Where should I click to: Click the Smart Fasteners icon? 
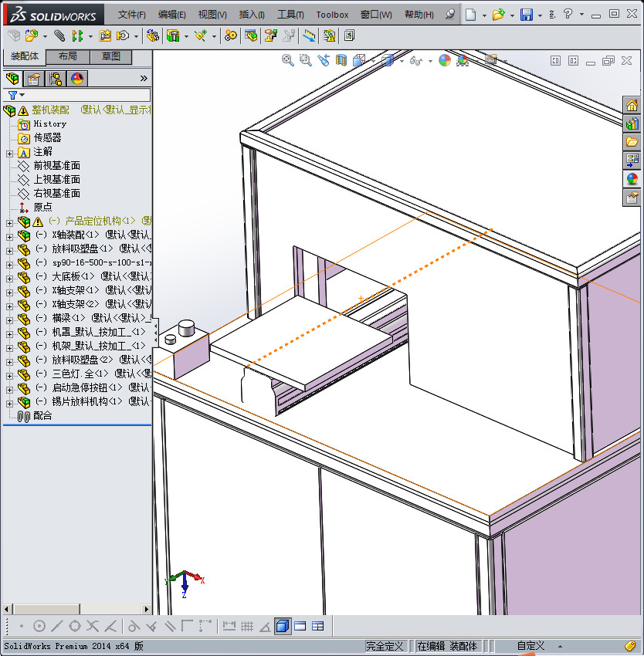(105, 36)
